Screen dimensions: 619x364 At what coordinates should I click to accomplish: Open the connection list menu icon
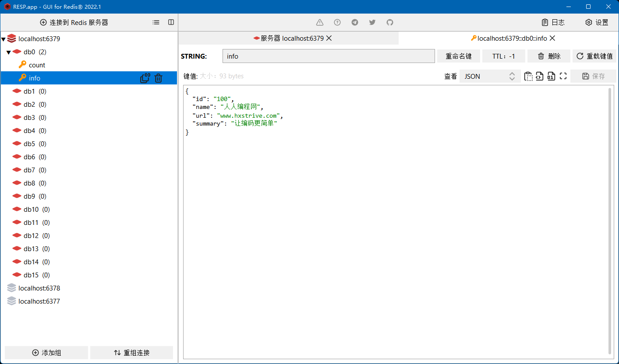click(x=156, y=22)
